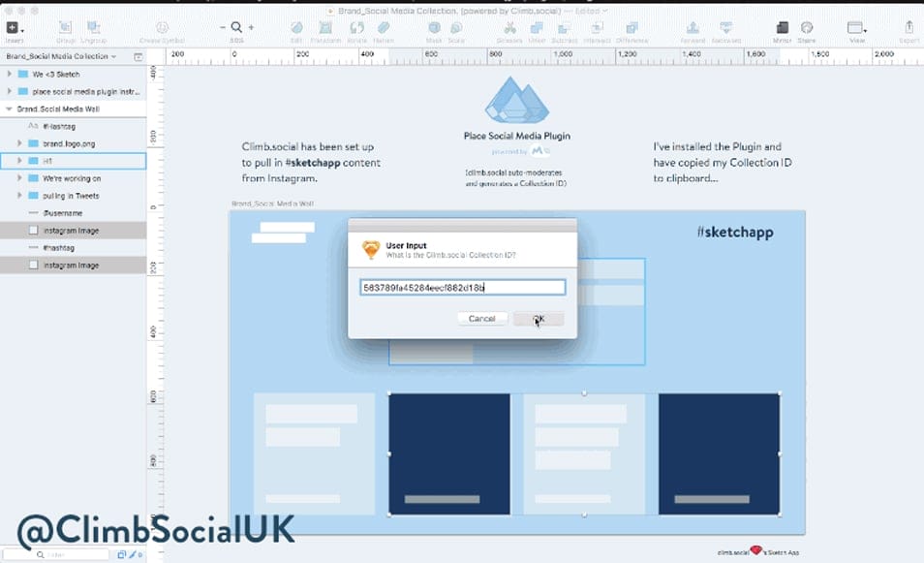Click OK in the User Input dialog

539,318
